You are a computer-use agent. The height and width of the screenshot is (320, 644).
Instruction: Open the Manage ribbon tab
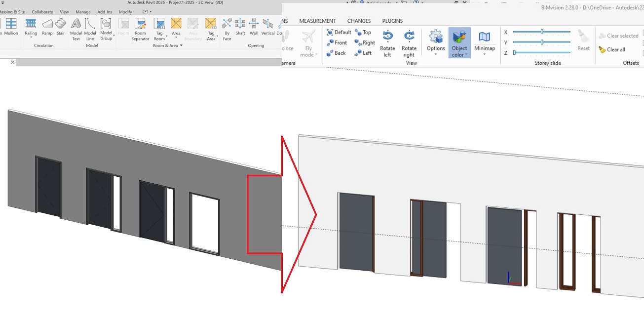pos(83,12)
